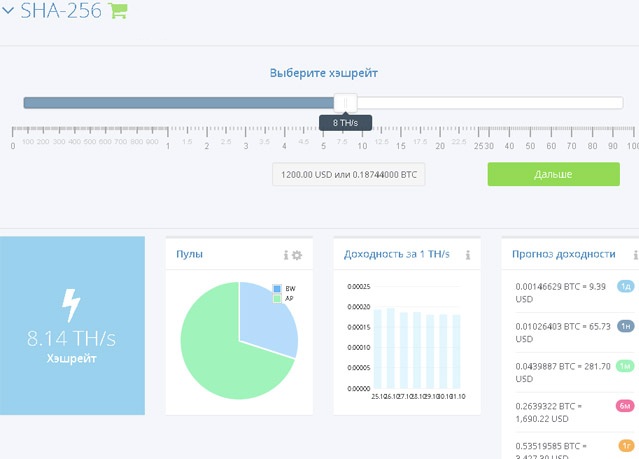Viewport: 639px width, 459px height.
Task: Click the AP legend color swatch
Action: coord(277,298)
